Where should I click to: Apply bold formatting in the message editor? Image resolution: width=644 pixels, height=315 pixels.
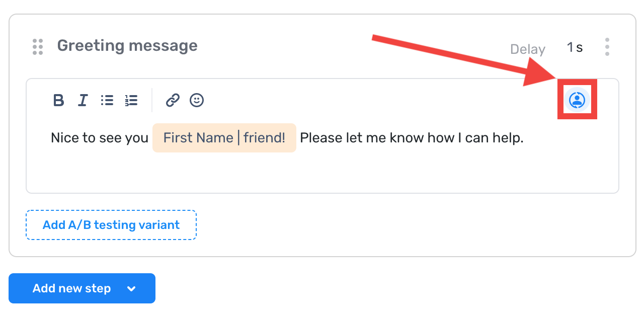58,100
